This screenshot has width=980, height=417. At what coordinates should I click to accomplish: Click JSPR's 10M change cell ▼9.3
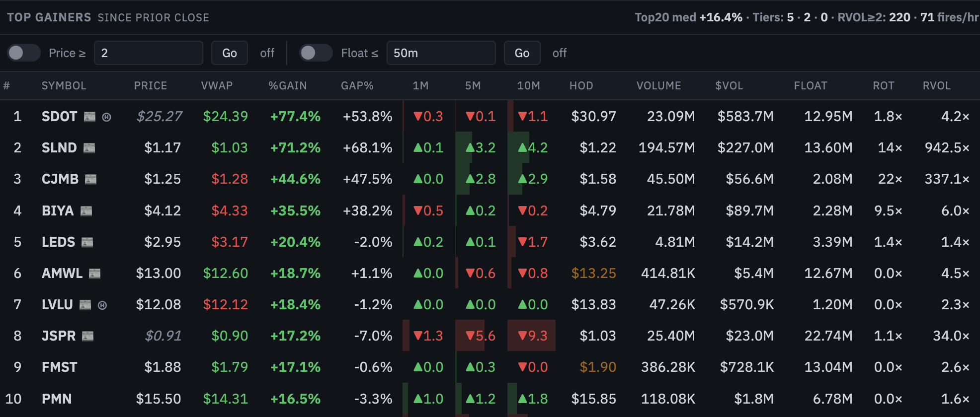(532, 336)
